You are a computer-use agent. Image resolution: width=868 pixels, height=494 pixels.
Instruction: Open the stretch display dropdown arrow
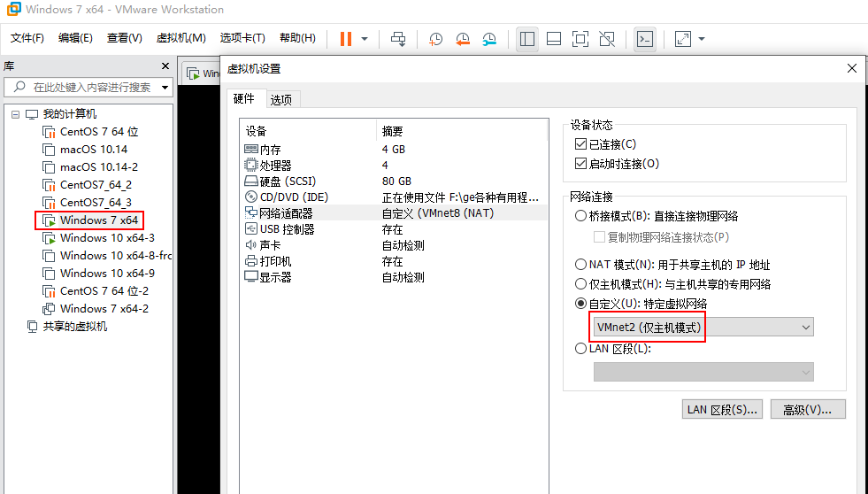tap(702, 39)
